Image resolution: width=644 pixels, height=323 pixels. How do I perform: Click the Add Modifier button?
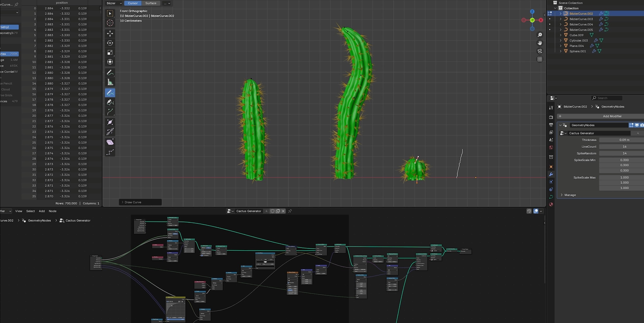tap(612, 116)
